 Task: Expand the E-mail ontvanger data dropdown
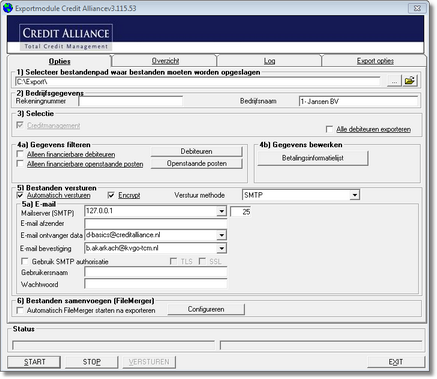221,235
